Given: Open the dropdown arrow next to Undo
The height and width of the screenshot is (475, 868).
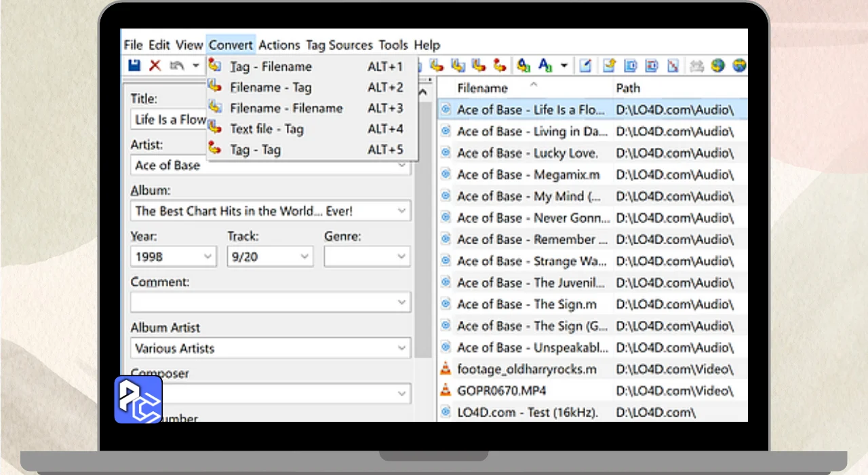Looking at the screenshot, I should 195,66.
